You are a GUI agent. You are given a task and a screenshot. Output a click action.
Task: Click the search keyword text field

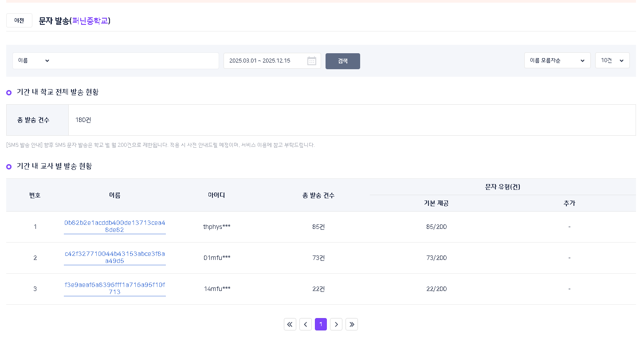[x=135, y=61]
